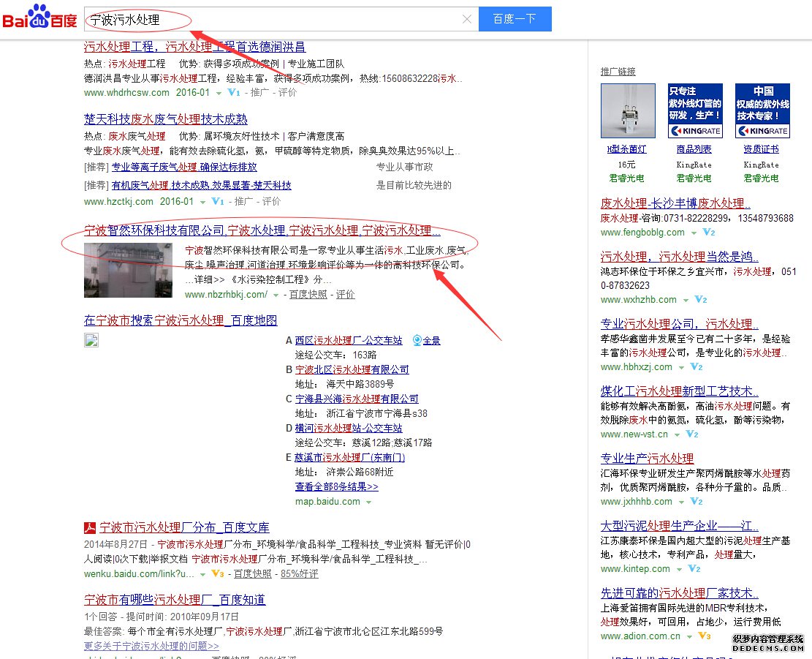812x659 pixels.
Task: Click V2 badge next to www.jxhhhb.com
Action: click(697, 502)
